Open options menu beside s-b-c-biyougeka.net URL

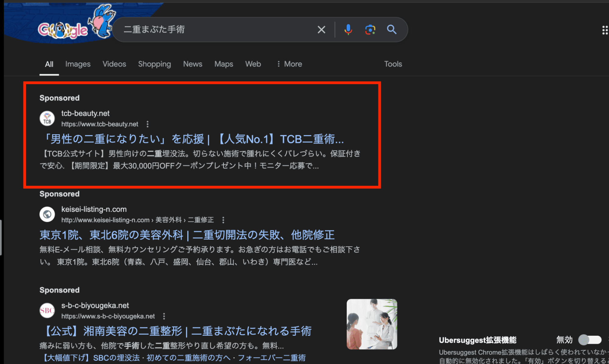pyautogui.click(x=164, y=316)
